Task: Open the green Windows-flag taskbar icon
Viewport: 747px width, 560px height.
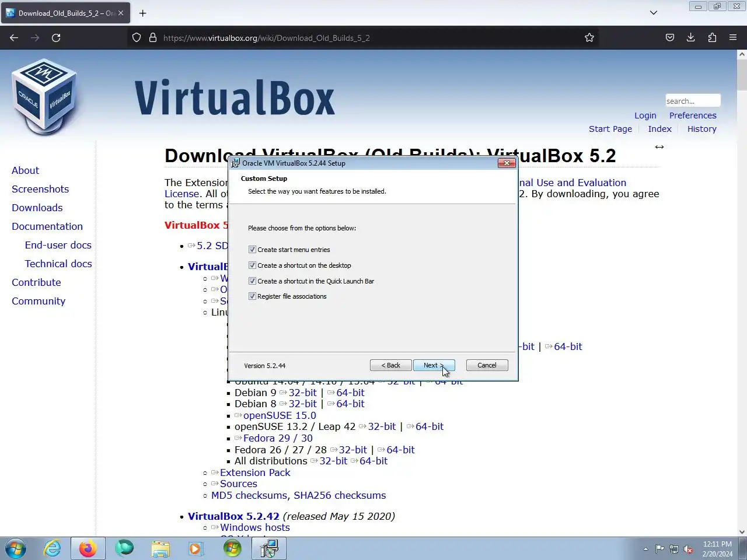Action: (x=232, y=548)
